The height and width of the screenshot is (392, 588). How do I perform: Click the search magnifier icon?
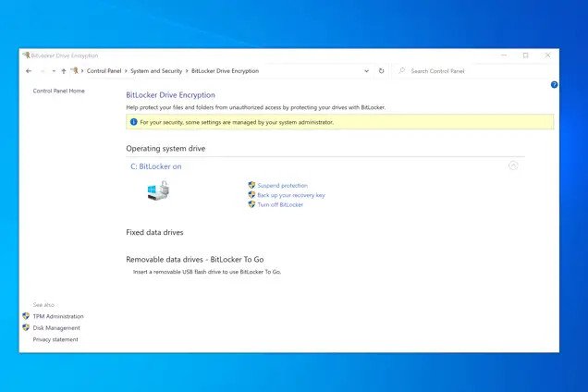tap(402, 70)
